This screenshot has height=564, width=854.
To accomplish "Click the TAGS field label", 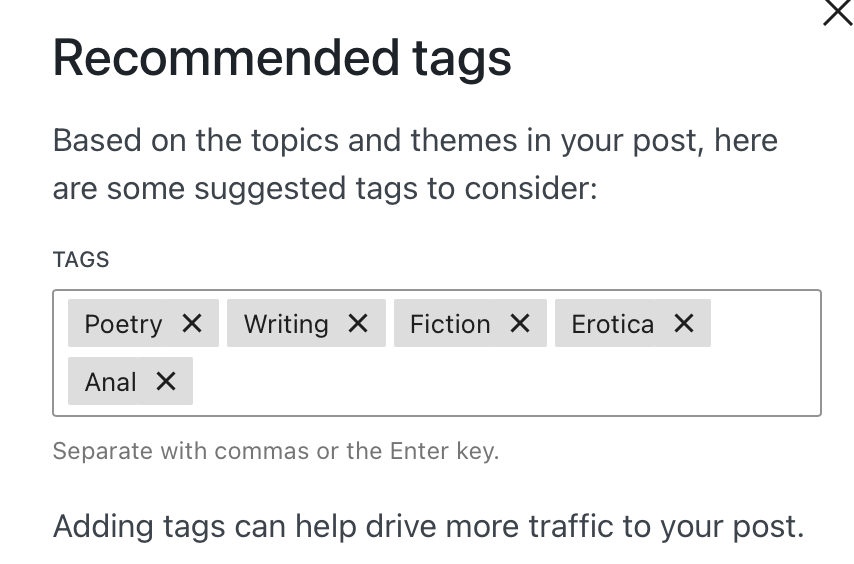I will 81,260.
